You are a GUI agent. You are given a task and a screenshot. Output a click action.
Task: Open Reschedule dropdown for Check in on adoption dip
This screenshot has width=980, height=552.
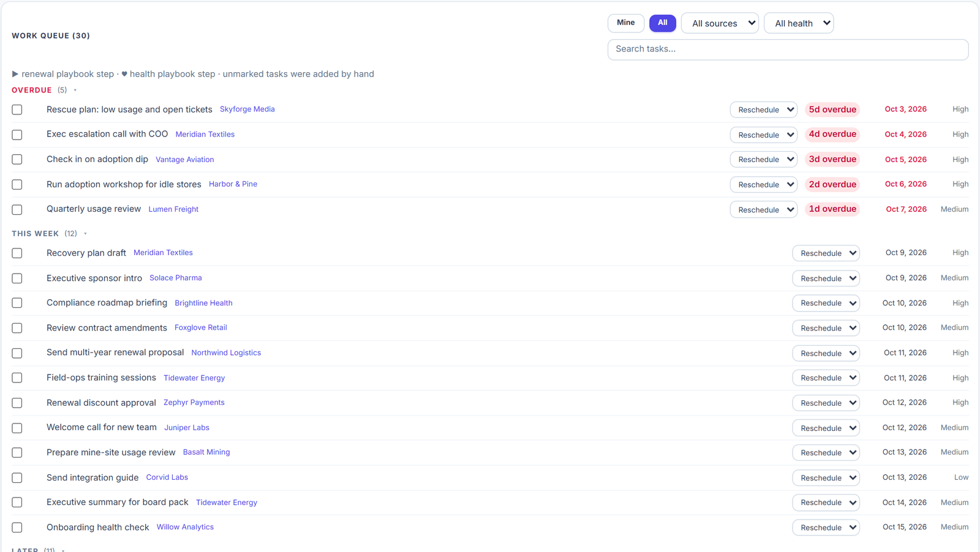pos(764,159)
